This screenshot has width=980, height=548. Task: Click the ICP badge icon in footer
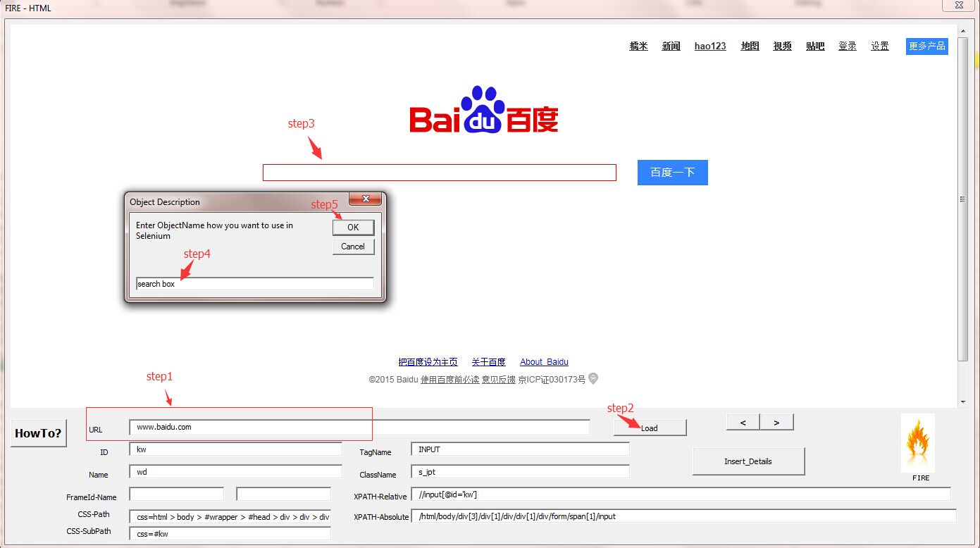click(x=593, y=379)
